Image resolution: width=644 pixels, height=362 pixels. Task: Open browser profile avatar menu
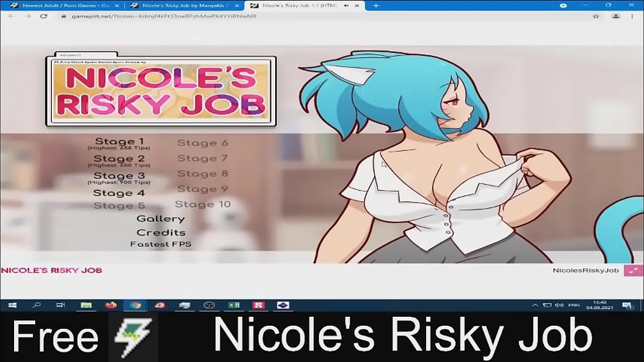[615, 16]
